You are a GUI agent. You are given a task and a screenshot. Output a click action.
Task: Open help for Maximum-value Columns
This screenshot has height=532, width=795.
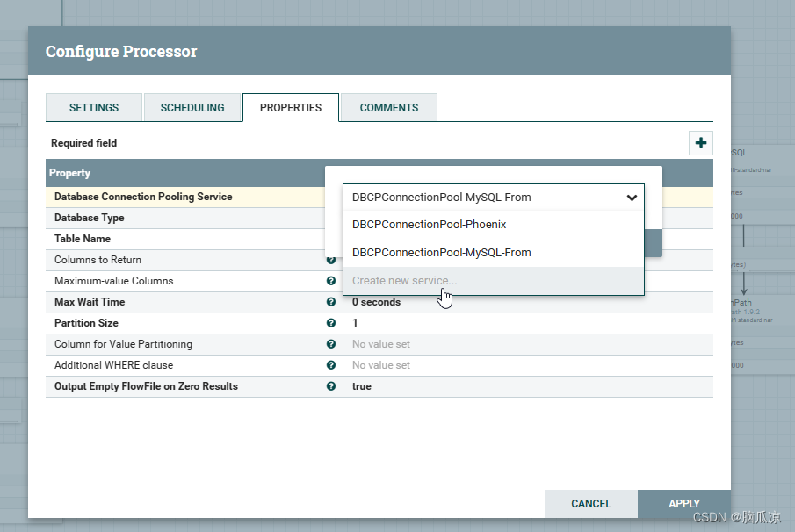331,281
